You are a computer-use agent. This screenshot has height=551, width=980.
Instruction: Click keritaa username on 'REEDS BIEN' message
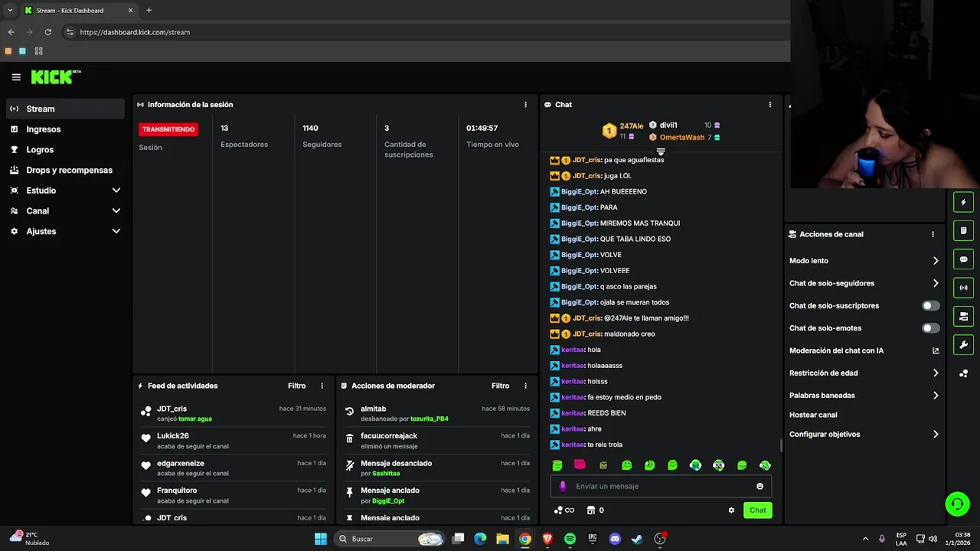(573, 413)
